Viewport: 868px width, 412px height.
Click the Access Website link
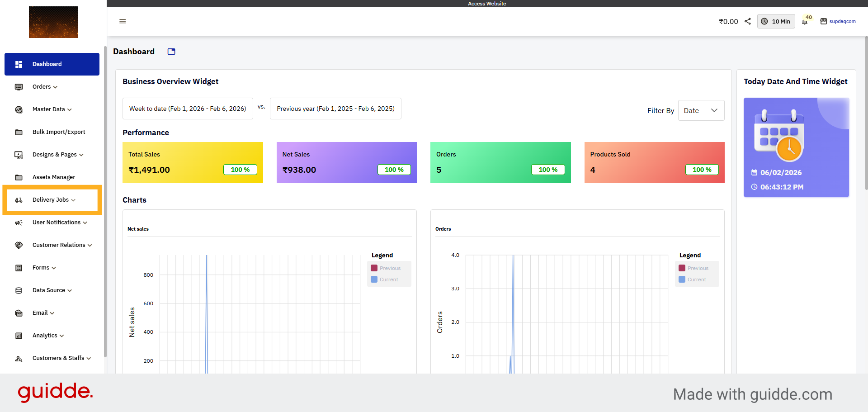click(x=487, y=4)
